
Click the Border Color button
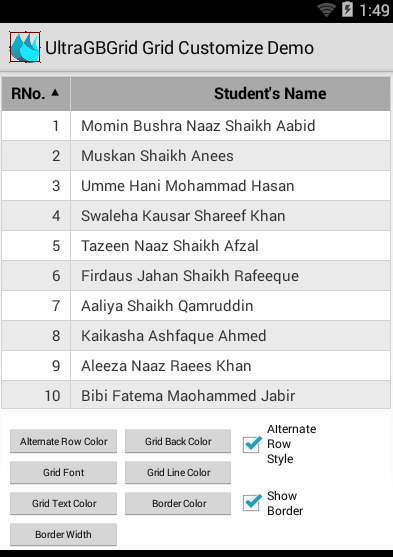coord(178,503)
